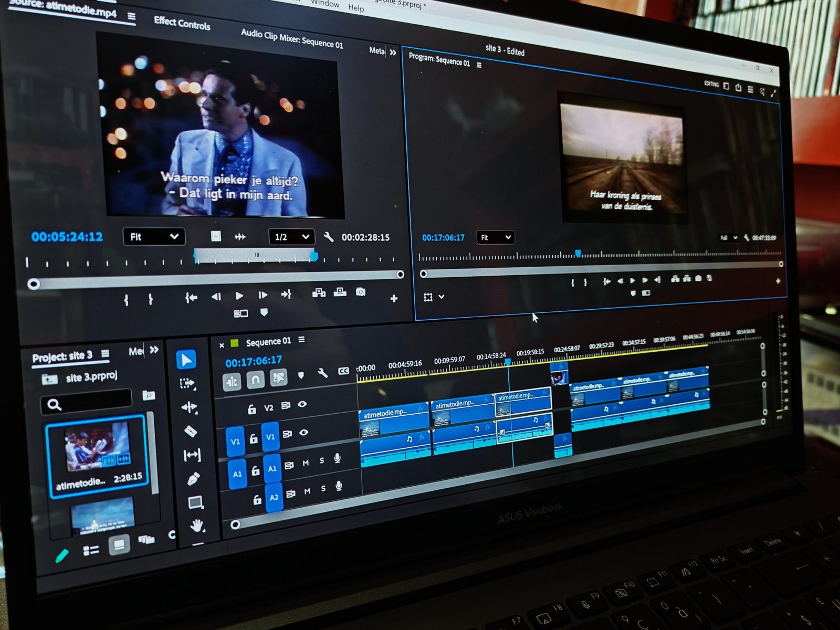The width and height of the screenshot is (840, 630).
Task: Toggle lock on track V2
Action: 252,408
